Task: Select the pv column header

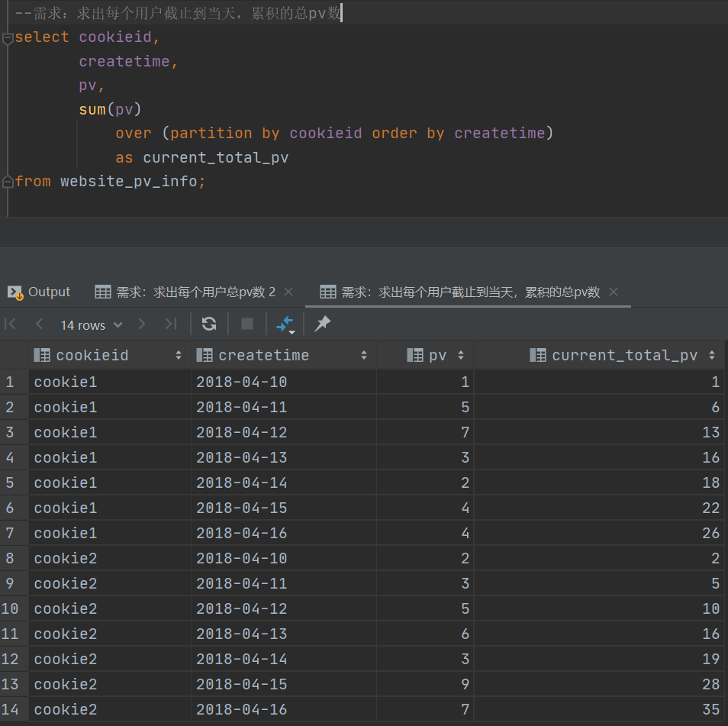Action: 427,355
